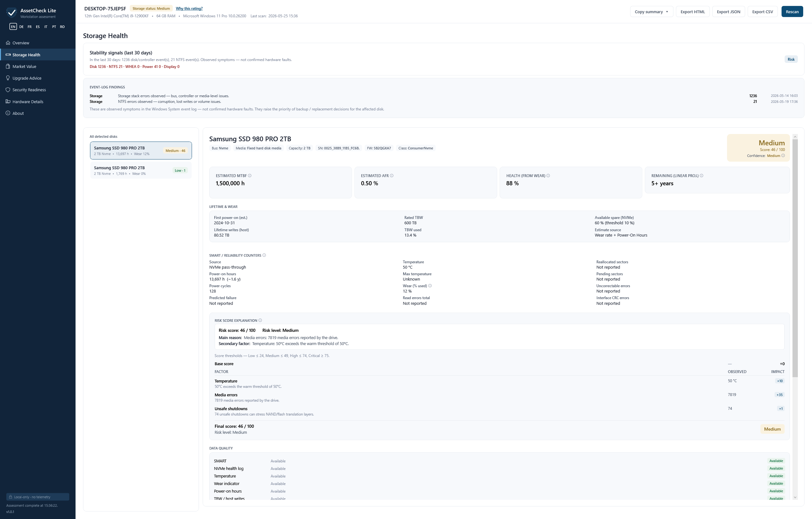Click the Medium score 46 / 100 card
Screen dimensions: 812x519
[758, 148]
